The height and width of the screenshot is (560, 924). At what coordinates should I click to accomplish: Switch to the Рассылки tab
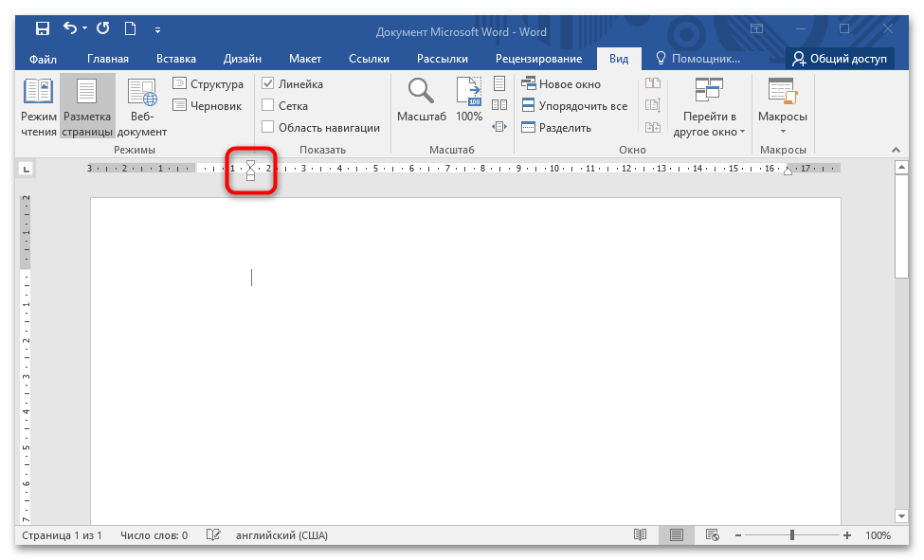[443, 59]
